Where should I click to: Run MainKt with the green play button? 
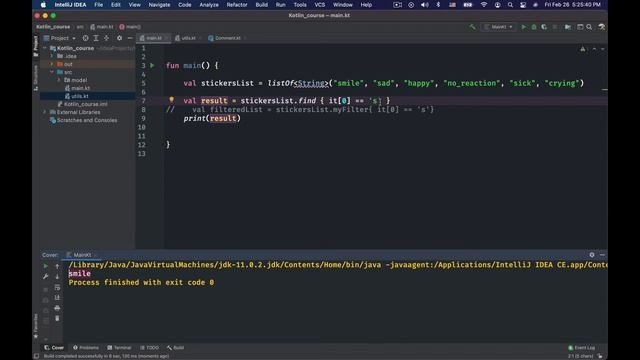(x=524, y=27)
